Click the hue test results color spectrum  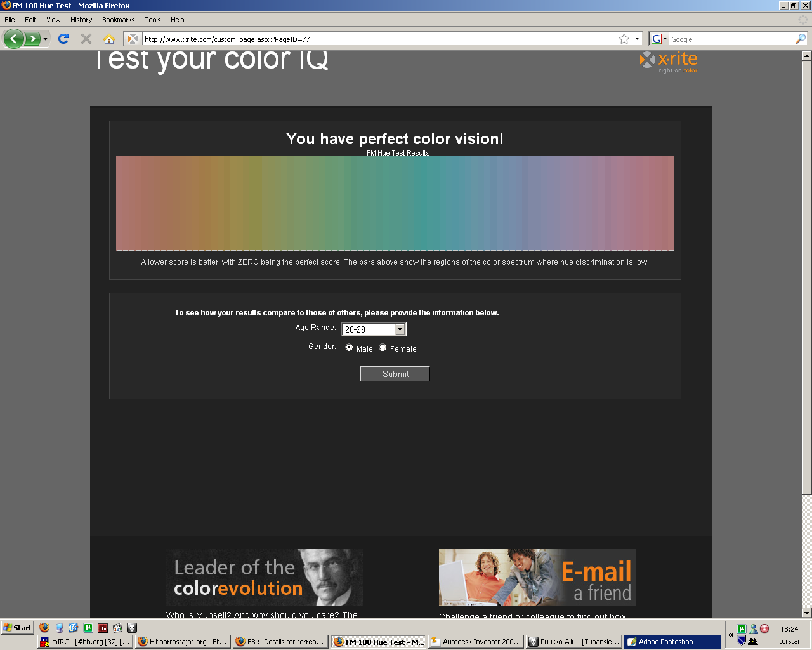(x=395, y=203)
